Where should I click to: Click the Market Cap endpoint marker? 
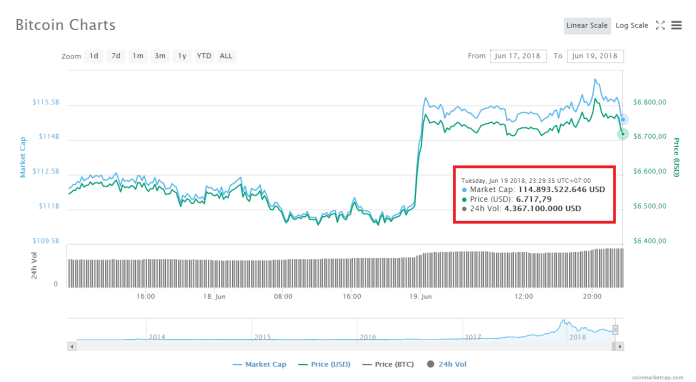(623, 119)
